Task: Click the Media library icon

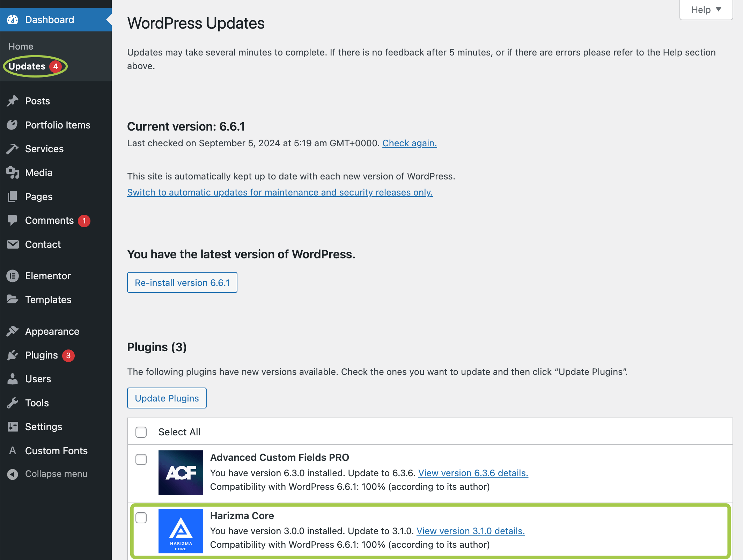Action: pyautogui.click(x=13, y=172)
